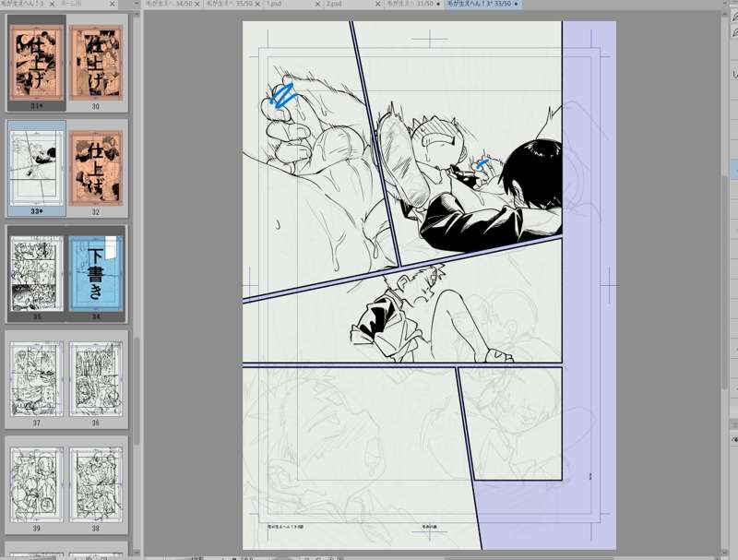
Task: Select the page 30 thumbnail
Action: [x=96, y=60]
